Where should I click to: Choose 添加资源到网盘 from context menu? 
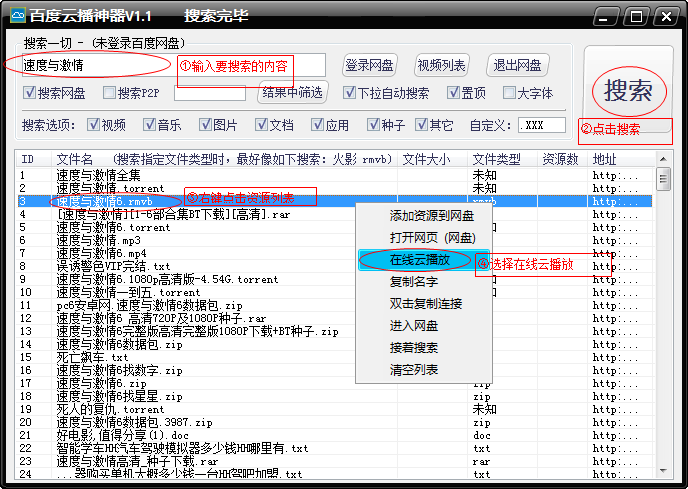pos(424,216)
